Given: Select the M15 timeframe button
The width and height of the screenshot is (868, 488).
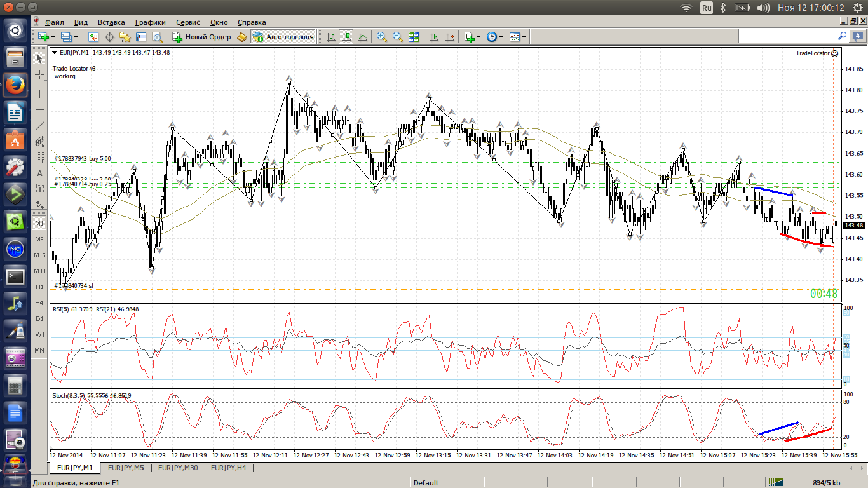Looking at the screenshot, I should [39, 255].
